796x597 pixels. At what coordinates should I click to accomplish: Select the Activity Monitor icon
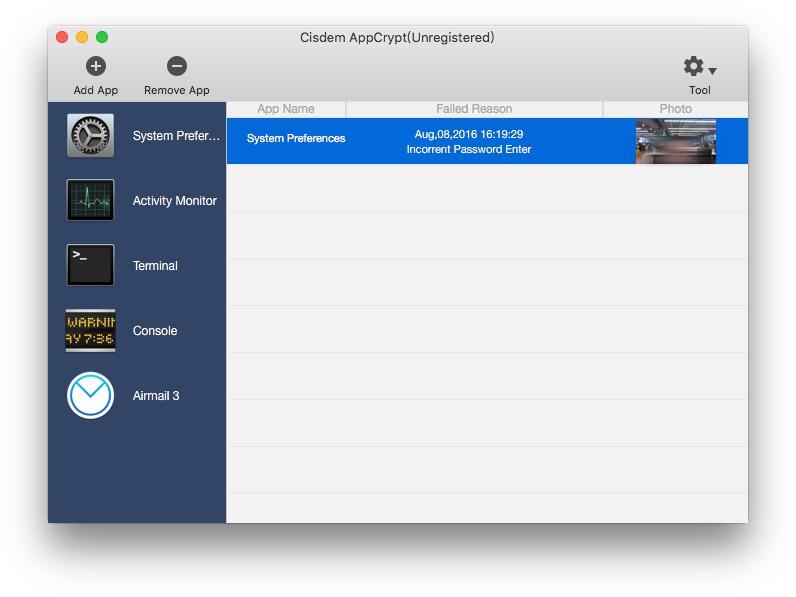(x=90, y=200)
